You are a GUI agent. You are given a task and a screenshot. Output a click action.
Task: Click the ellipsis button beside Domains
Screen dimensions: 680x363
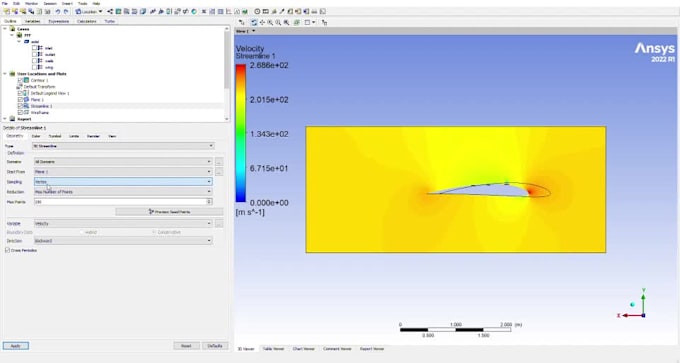pos(219,162)
